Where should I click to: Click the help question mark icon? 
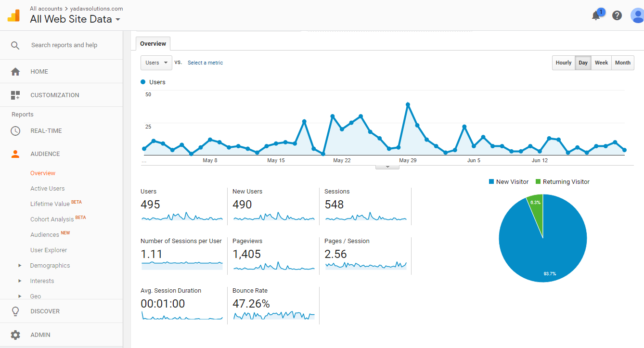coord(617,15)
